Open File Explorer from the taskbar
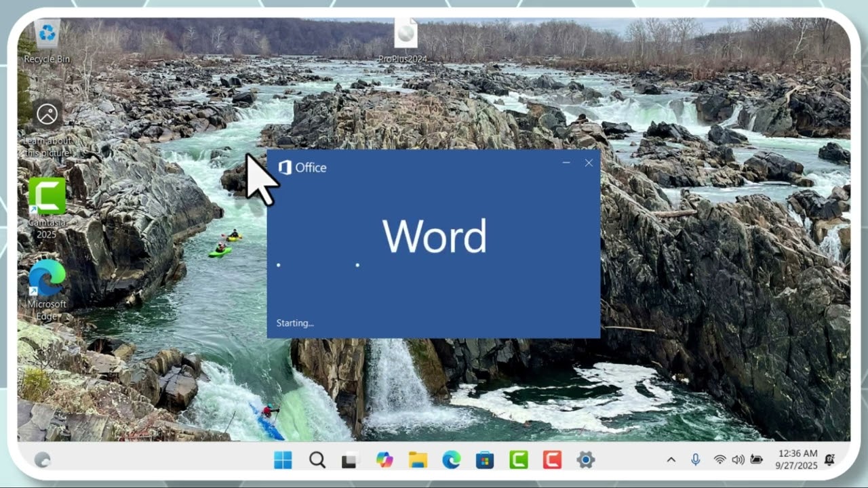The height and width of the screenshot is (488, 868). [418, 460]
